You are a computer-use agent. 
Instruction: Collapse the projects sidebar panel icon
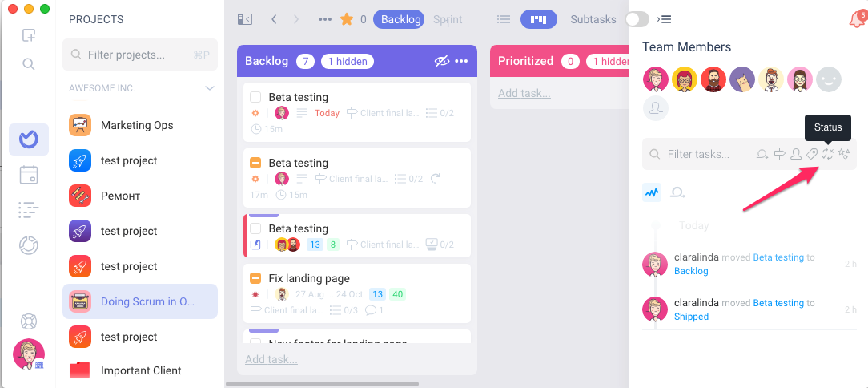pyautogui.click(x=245, y=19)
